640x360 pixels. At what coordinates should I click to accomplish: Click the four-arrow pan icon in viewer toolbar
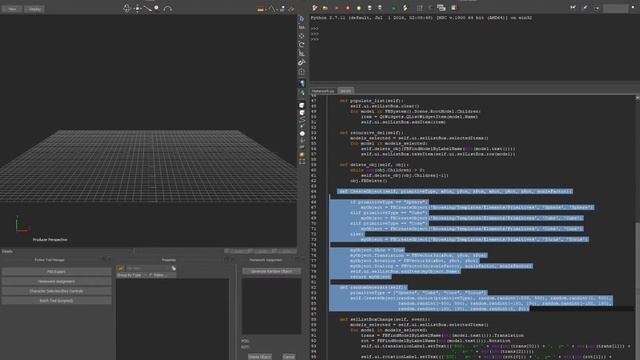[x=138, y=9]
